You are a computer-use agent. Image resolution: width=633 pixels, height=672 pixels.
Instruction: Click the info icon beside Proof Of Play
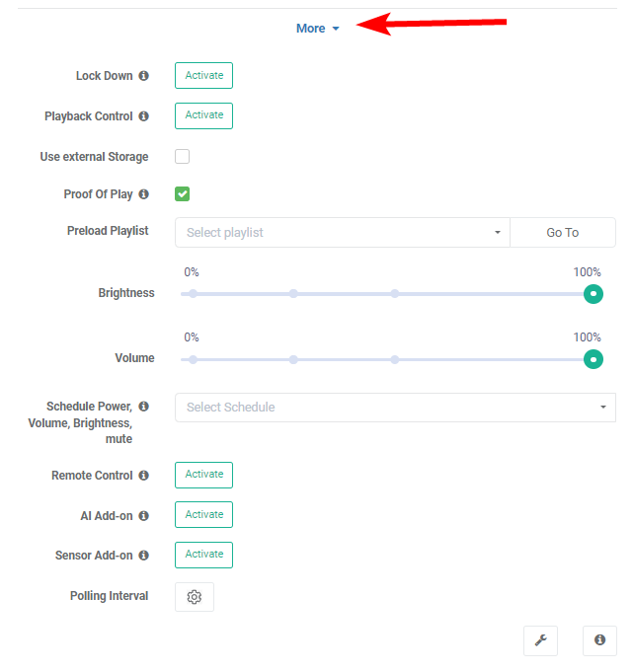click(x=144, y=194)
